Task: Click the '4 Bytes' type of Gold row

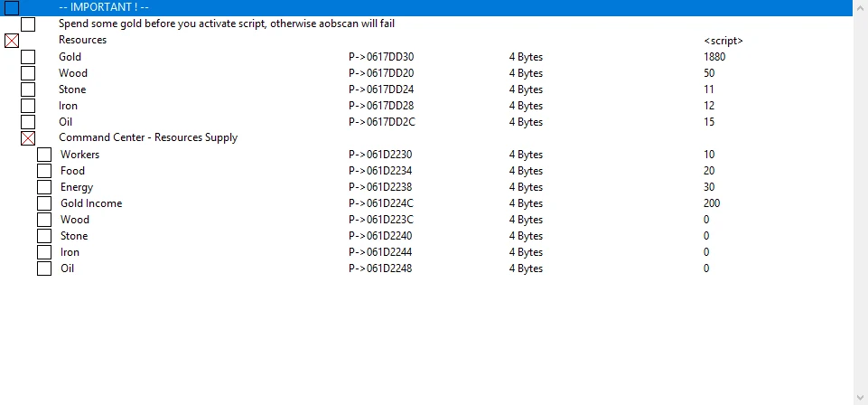Action: [526, 57]
